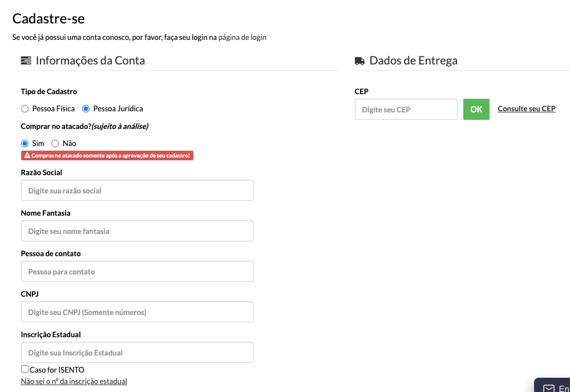Open the Consulte seu CEP link
The width and height of the screenshot is (570, 392).
(x=527, y=109)
